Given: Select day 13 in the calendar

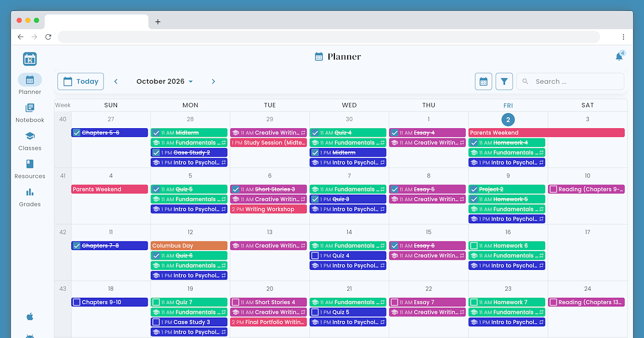Looking at the screenshot, I should pos(269,232).
